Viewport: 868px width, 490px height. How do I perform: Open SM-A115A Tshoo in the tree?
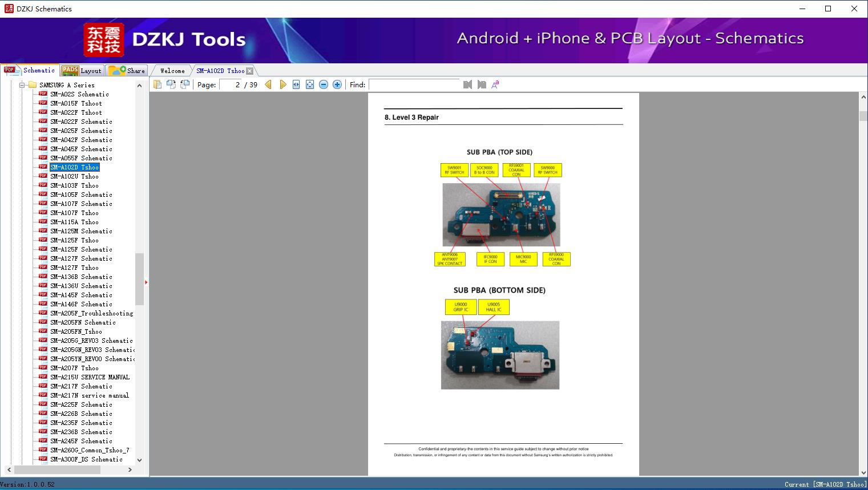[x=74, y=222]
